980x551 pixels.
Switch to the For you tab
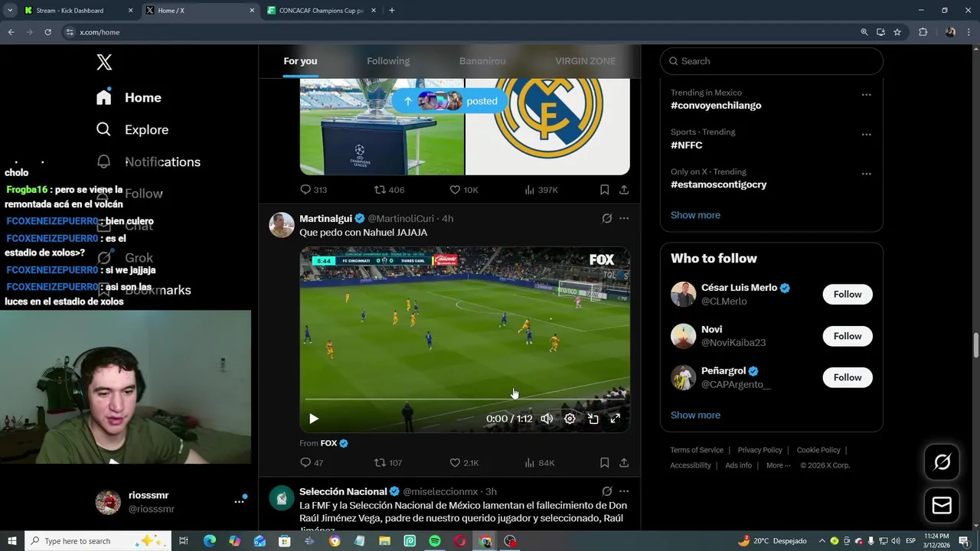(x=300, y=61)
